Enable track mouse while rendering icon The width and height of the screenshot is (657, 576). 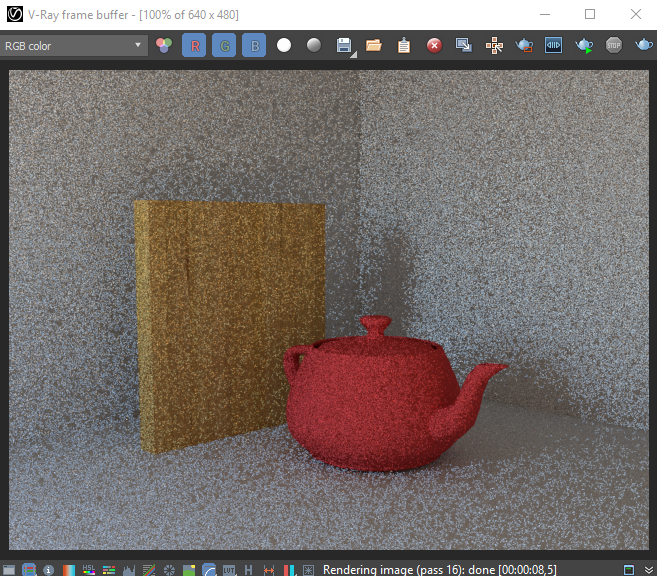pos(494,45)
